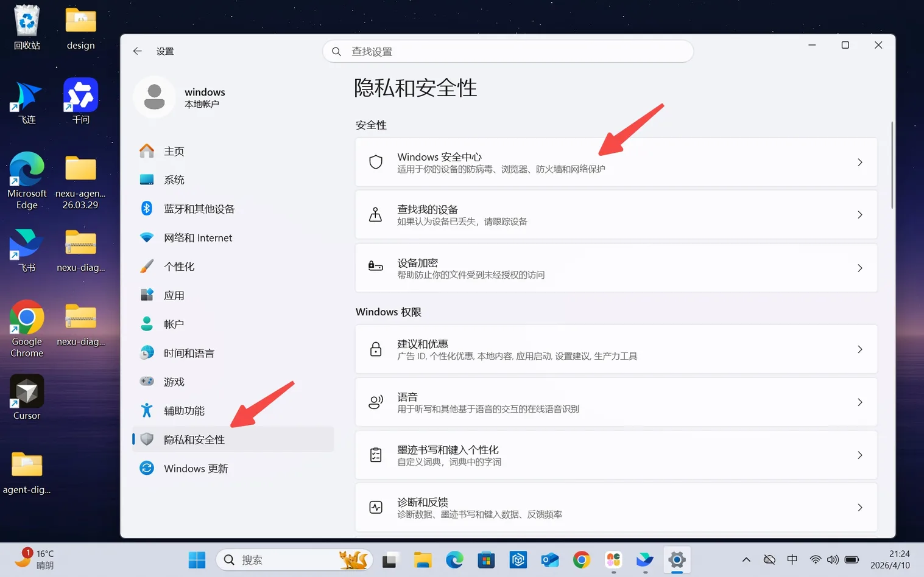
Task: Click the lock icon beside 建议和优惠
Action: click(x=376, y=349)
